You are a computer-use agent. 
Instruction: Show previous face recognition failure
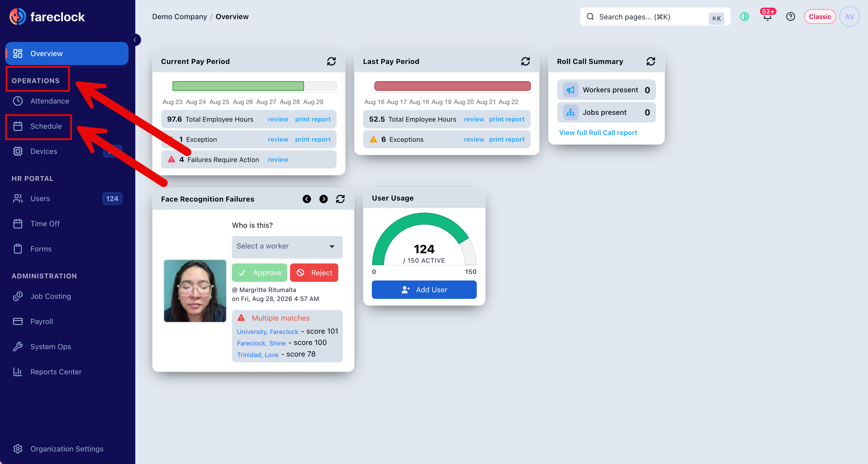[x=307, y=199]
